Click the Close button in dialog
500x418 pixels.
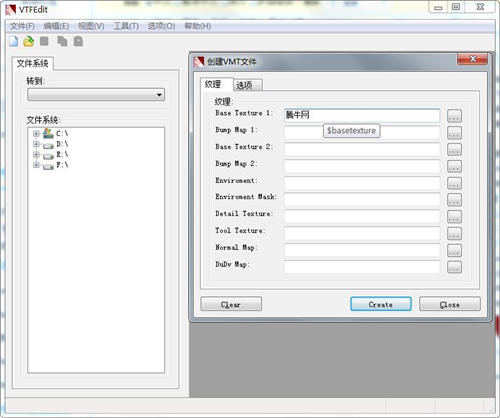point(450,304)
